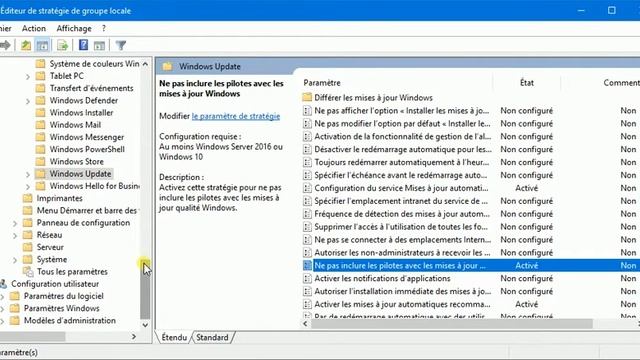The width and height of the screenshot is (640, 360).
Task: Select 'Toujours redémarrer automatiquement' row
Action: click(471, 162)
